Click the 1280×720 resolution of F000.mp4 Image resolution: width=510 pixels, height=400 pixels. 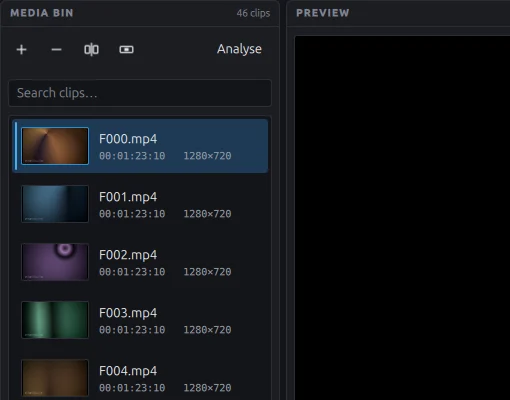point(207,156)
